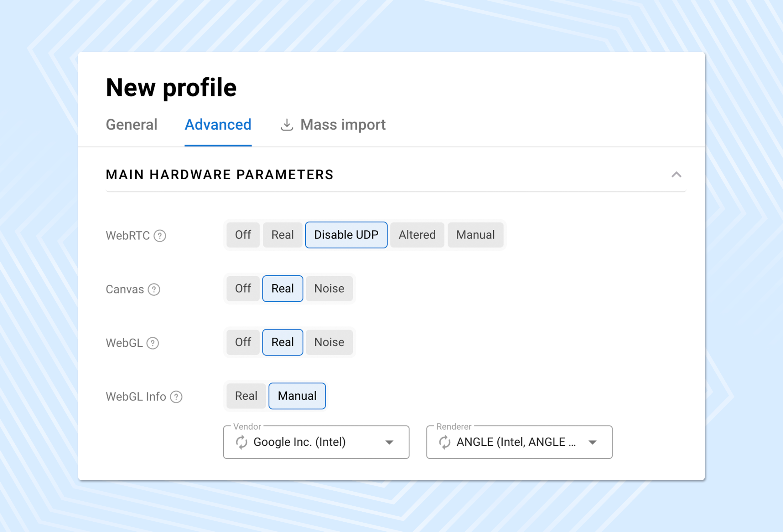Turn WebGL Off
783x532 pixels.
(243, 342)
